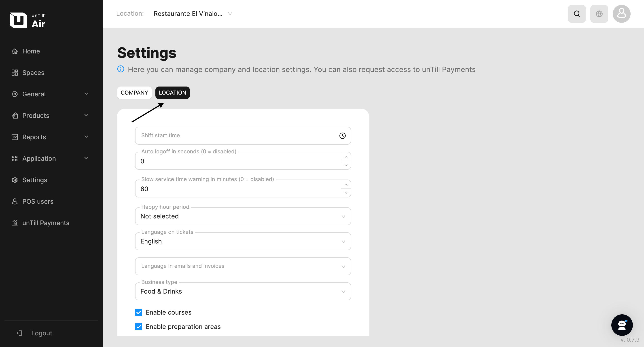Screen dimensions: 644x347
Task: Decrease the Slow service warning minutes
Action: pos(346,193)
